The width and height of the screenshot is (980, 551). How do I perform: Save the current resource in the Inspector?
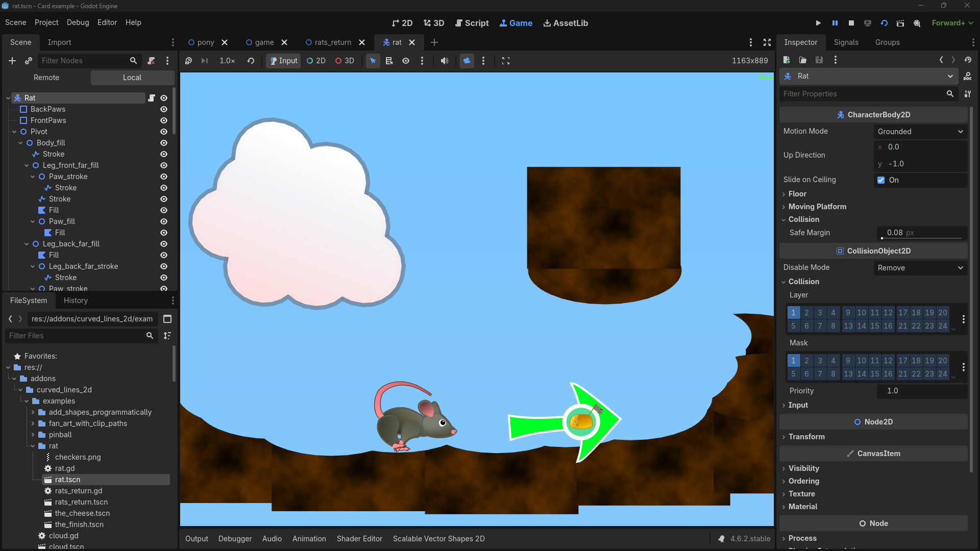coord(819,60)
